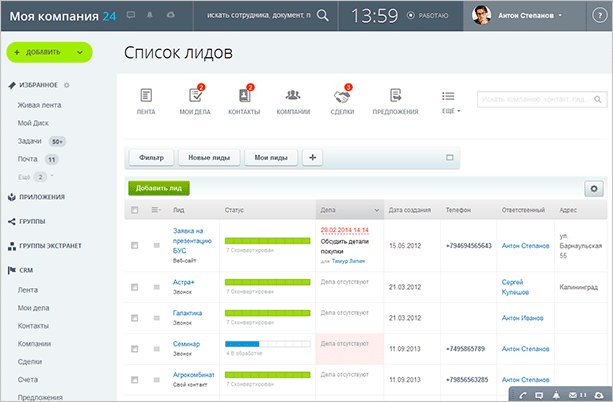
Task: Open table settings gear icon
Action: tap(595, 188)
